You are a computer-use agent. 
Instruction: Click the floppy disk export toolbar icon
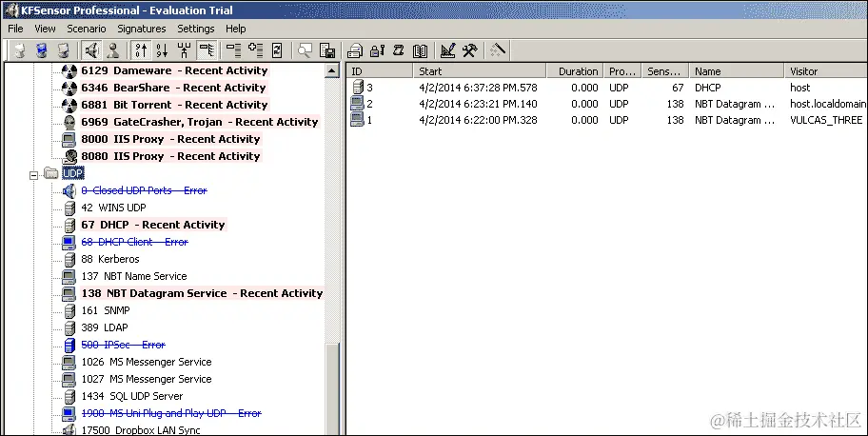point(327,50)
